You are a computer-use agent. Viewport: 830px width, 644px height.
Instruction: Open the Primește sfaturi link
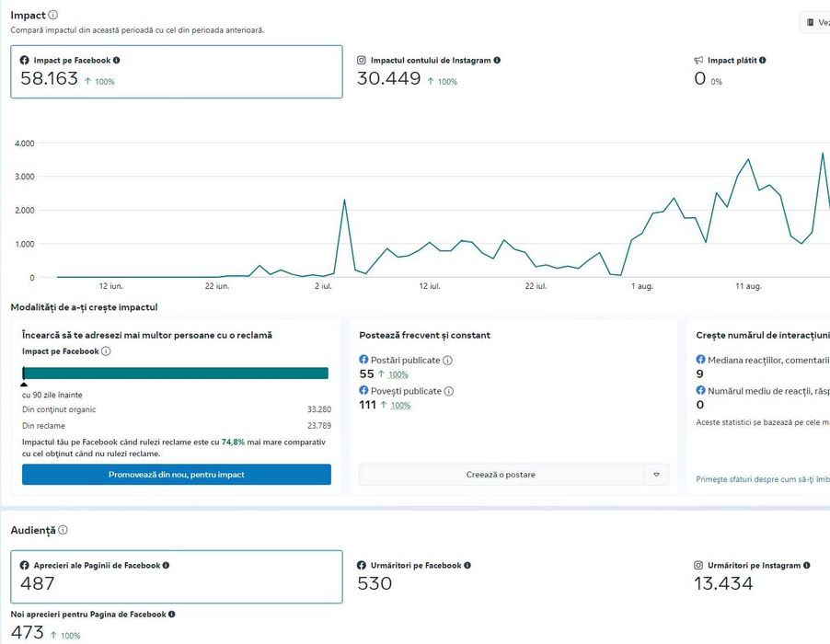(x=763, y=479)
